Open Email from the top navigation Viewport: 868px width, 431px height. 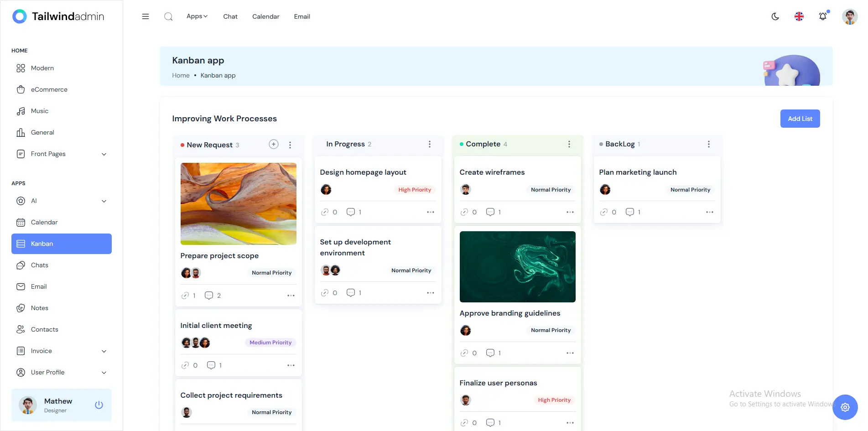click(x=302, y=16)
